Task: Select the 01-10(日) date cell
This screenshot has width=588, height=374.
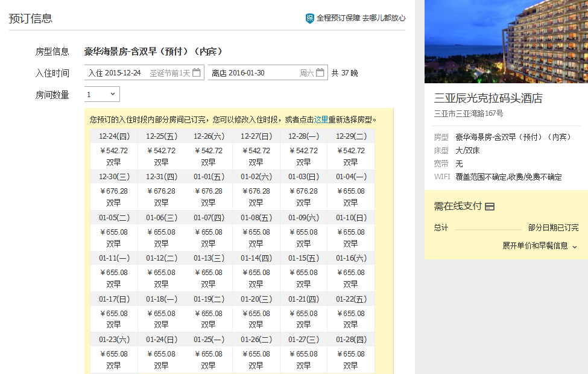Action: click(x=352, y=218)
